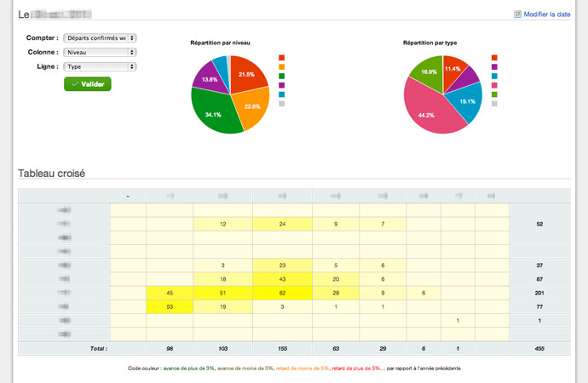Click the table cell with value 62

[281, 293]
